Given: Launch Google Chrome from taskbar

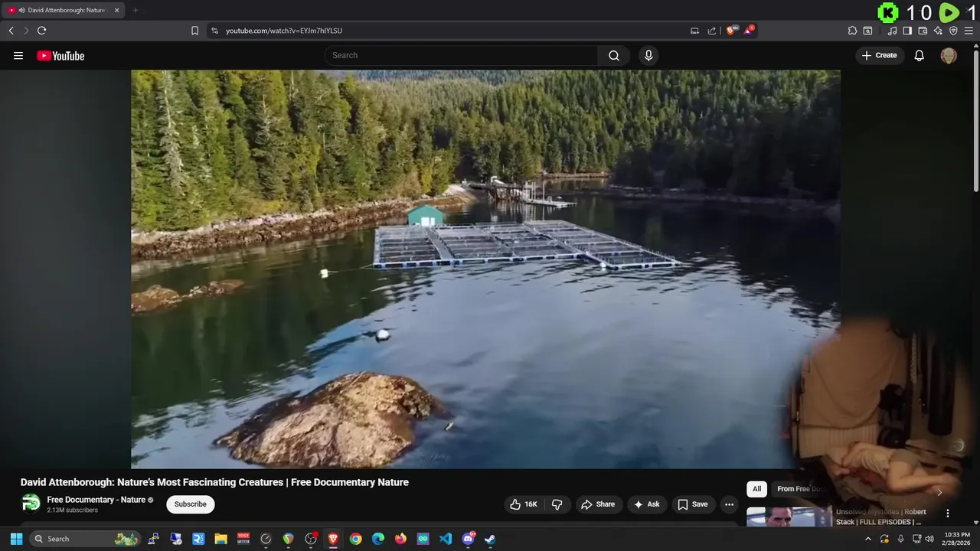Looking at the screenshot, I should click(x=355, y=539).
